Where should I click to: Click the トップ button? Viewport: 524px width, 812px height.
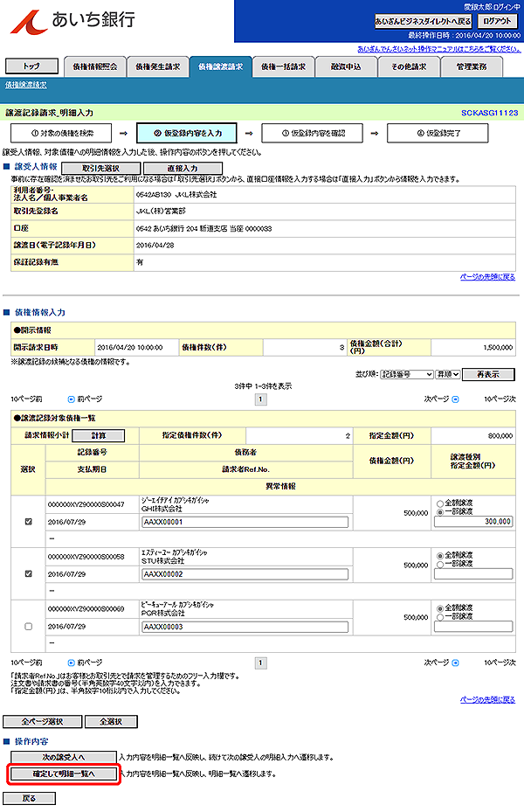pos(31,66)
